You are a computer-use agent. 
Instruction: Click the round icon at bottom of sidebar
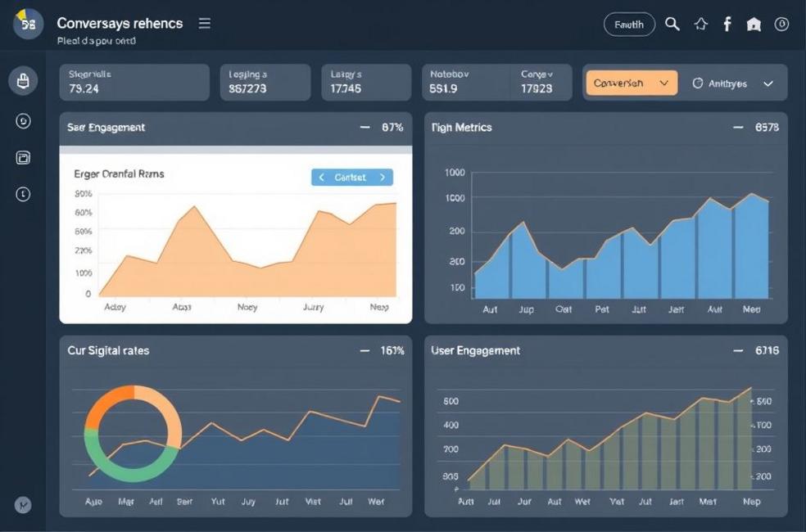[x=24, y=505]
